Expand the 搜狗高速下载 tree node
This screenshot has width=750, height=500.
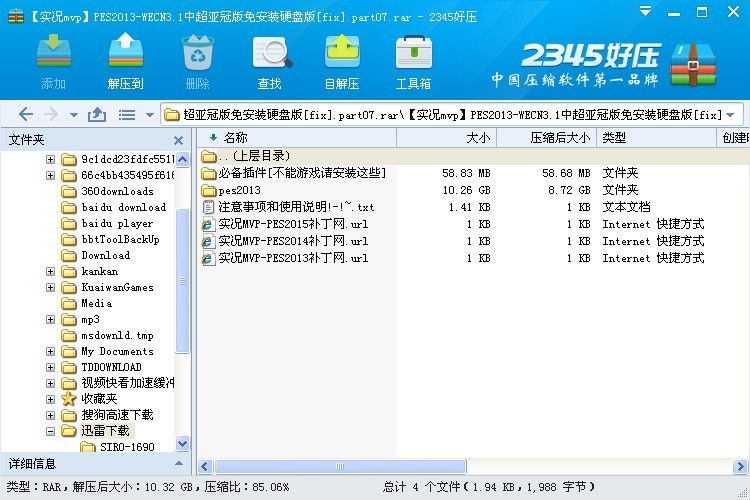point(50,415)
